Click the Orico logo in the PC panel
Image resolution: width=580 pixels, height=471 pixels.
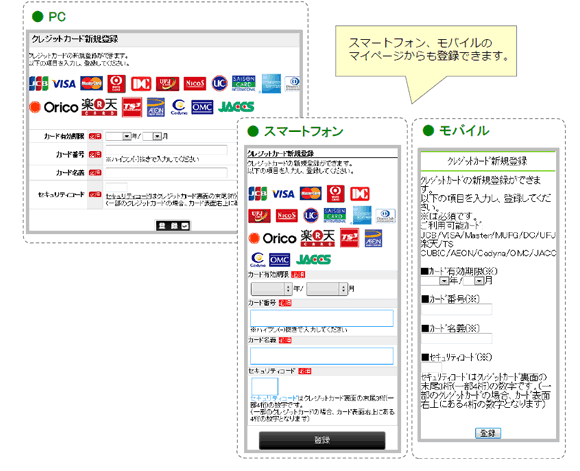pyautogui.click(x=54, y=107)
